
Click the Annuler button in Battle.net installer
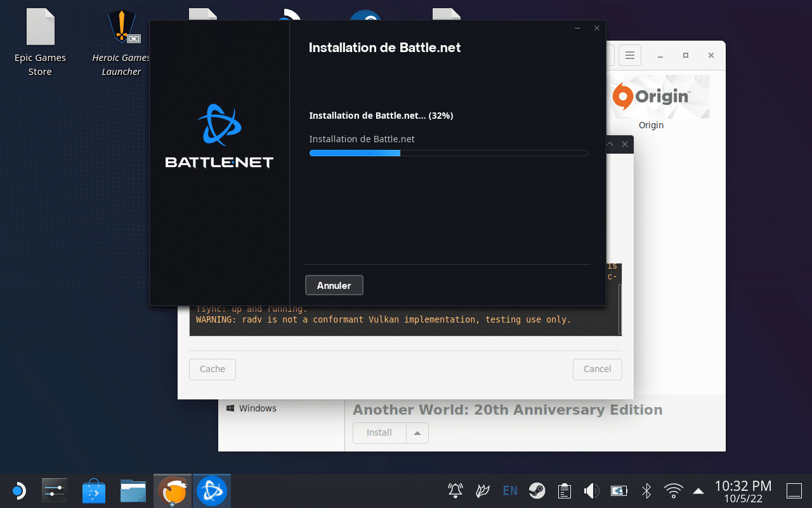click(334, 285)
